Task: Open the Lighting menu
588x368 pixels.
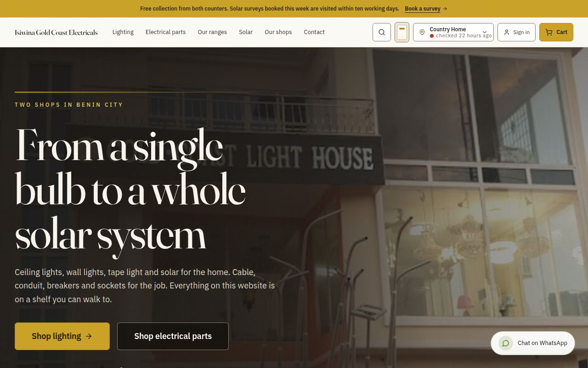Action: (123, 32)
